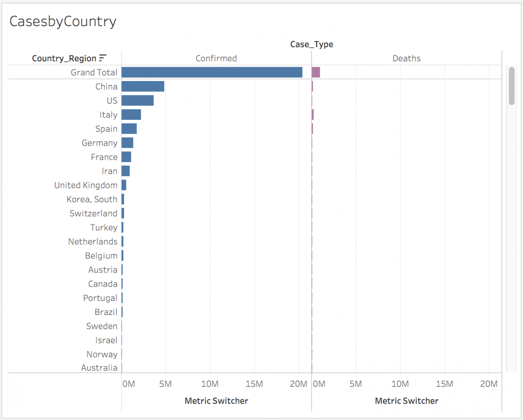Select the Deaths column header
The height and width of the screenshot is (420, 523).
(x=406, y=58)
